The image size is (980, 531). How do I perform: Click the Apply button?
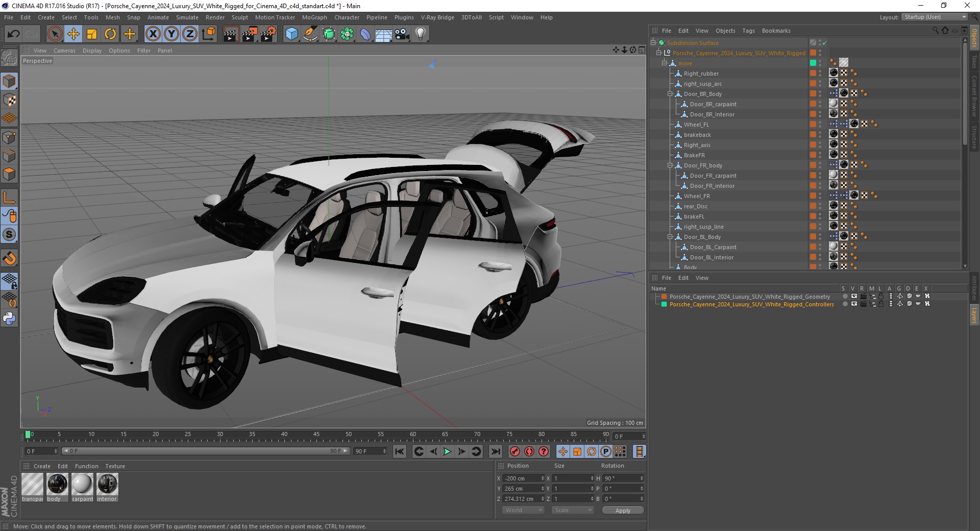pyautogui.click(x=623, y=510)
